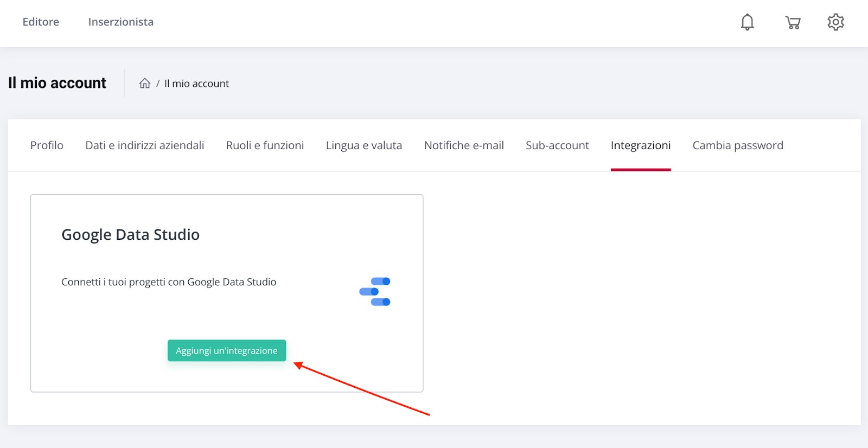The image size is (868, 448).
Task: Click the 'Il mio account' page title
Action: (x=57, y=83)
